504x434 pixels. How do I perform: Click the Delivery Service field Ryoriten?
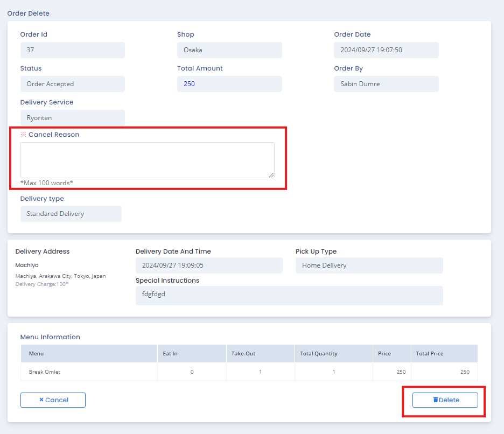(72, 118)
